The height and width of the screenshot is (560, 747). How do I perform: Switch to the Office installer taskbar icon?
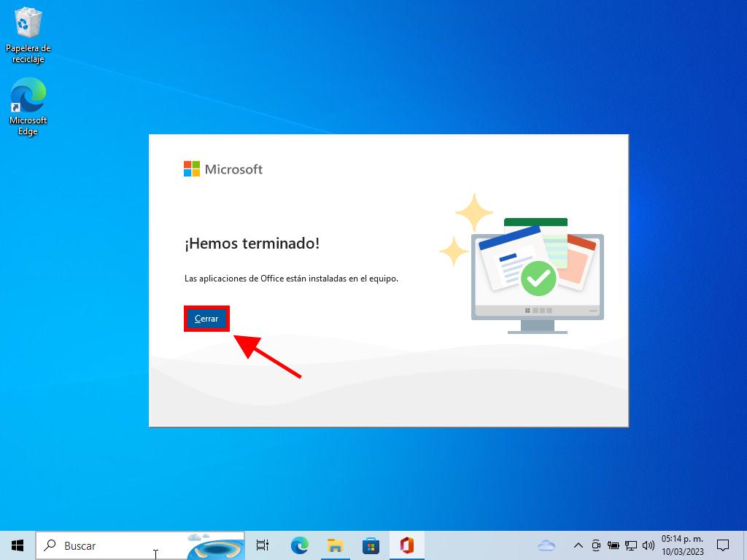click(406, 545)
